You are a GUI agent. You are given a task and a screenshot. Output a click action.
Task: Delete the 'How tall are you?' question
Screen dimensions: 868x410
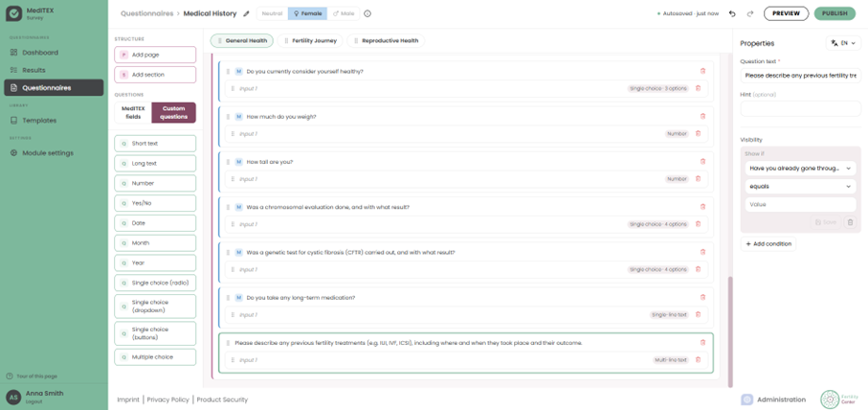tap(702, 162)
